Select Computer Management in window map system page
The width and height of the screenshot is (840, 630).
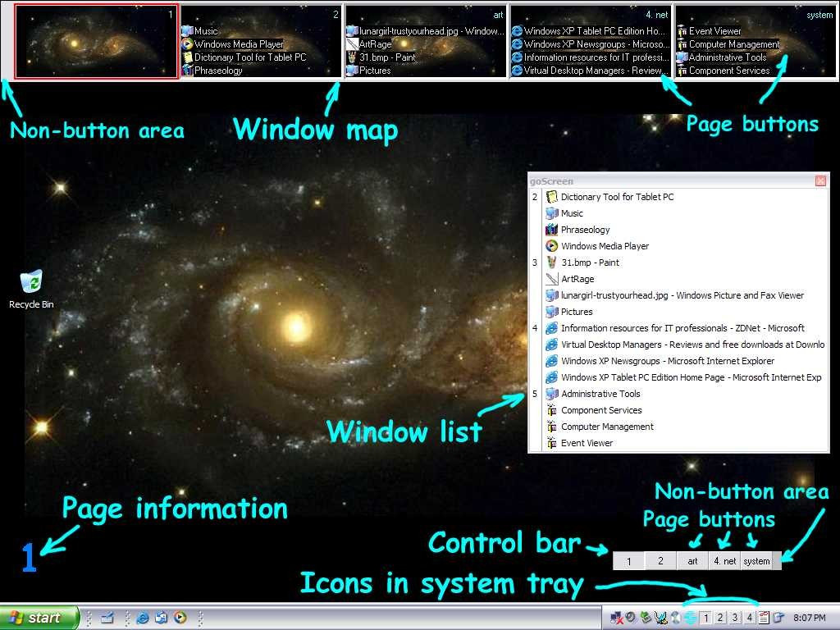tap(728, 44)
